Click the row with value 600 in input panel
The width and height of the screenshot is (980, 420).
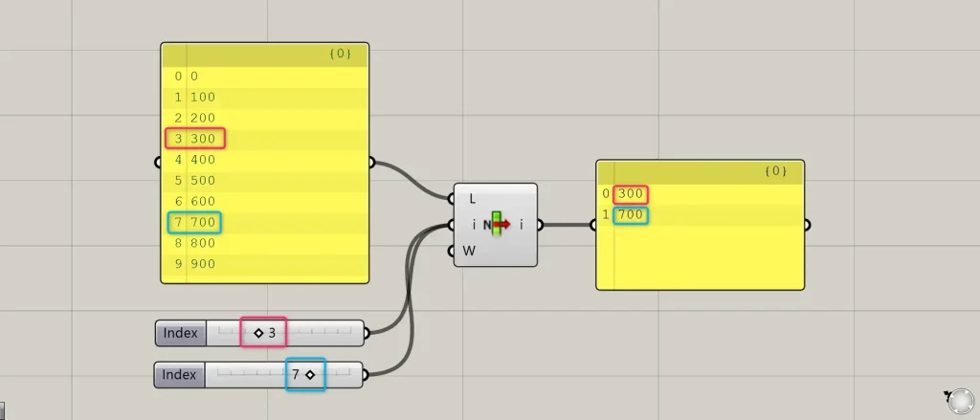(x=265, y=201)
